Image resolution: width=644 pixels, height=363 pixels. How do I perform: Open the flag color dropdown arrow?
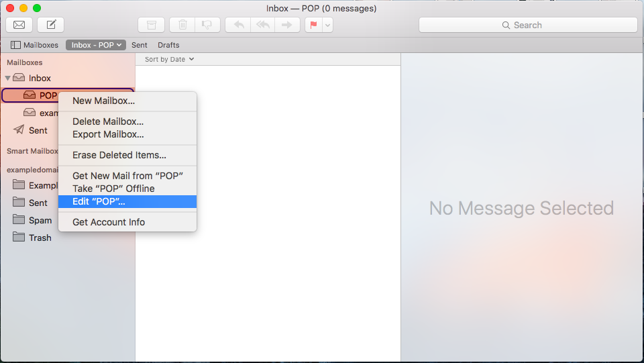tap(327, 25)
